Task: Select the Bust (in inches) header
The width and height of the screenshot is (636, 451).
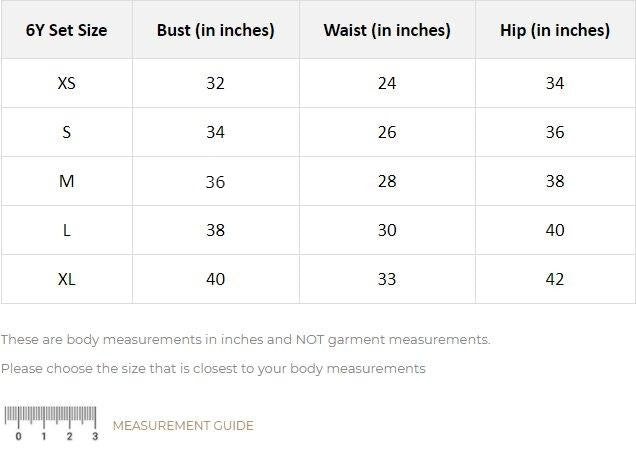Action: click(215, 30)
